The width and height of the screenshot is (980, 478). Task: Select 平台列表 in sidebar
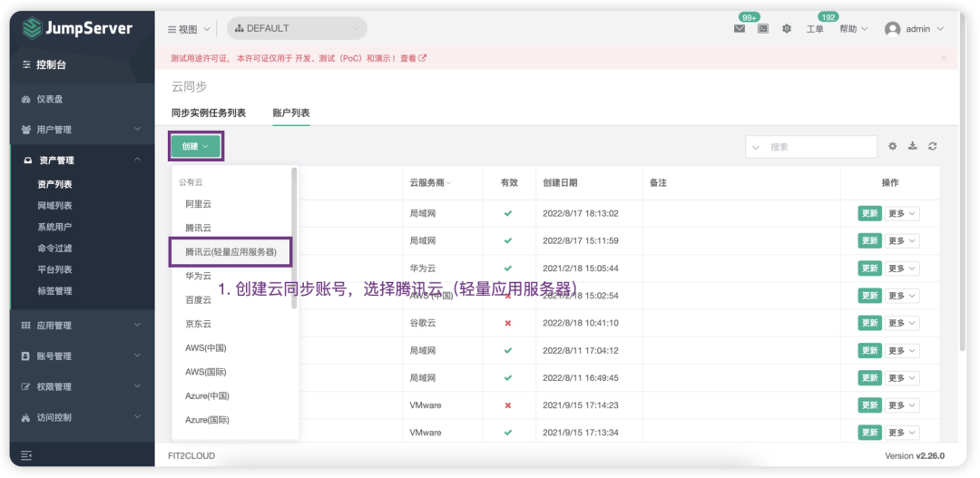click(54, 269)
